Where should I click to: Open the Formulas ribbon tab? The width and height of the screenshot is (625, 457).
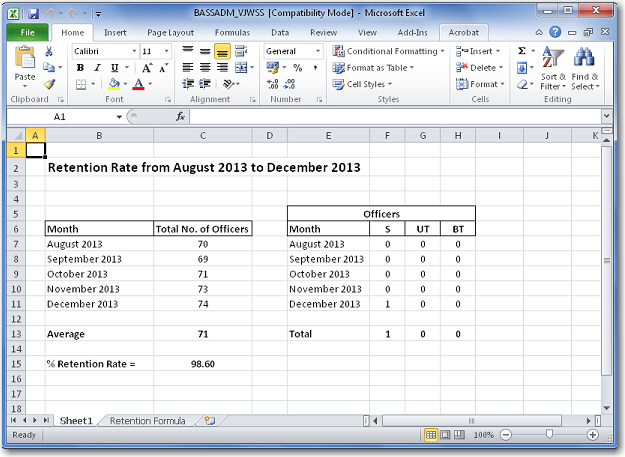[x=232, y=32]
